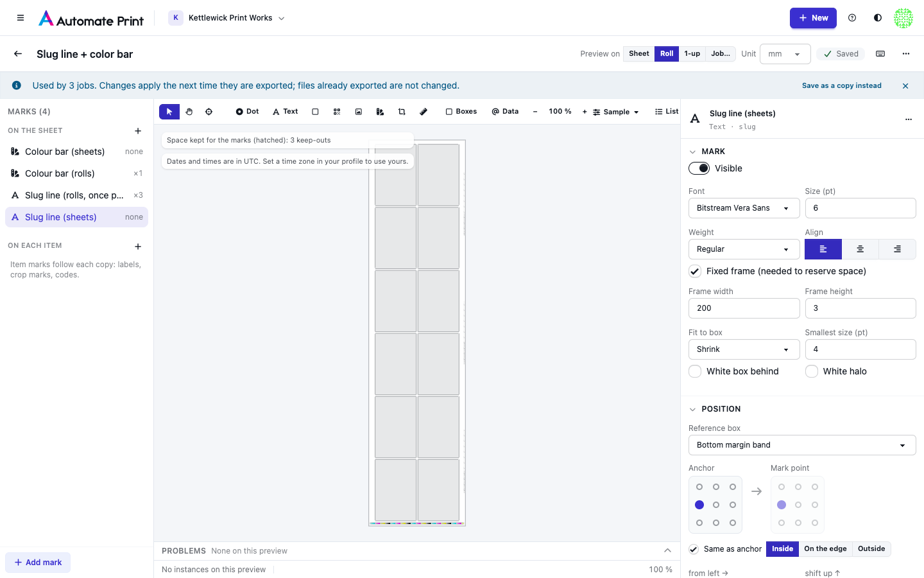Open the Reference box dropdown
The height and width of the screenshot is (578, 924).
point(802,445)
